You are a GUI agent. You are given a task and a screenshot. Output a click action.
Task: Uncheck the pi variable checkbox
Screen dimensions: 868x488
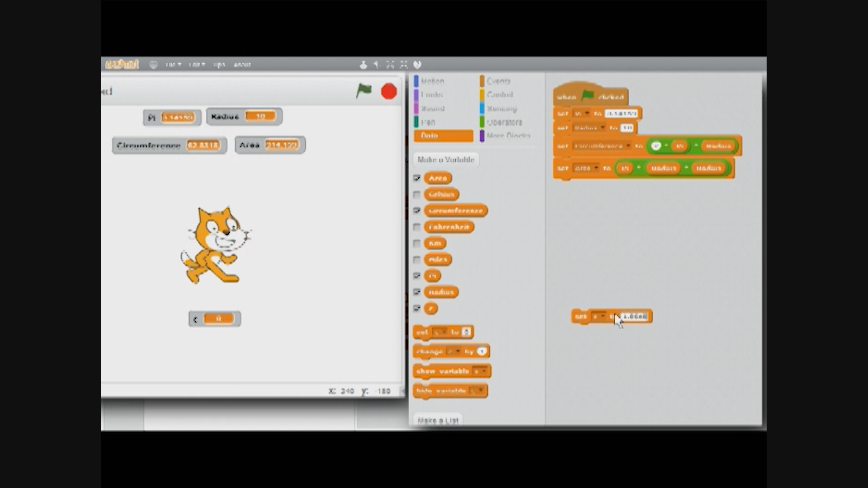(x=417, y=276)
